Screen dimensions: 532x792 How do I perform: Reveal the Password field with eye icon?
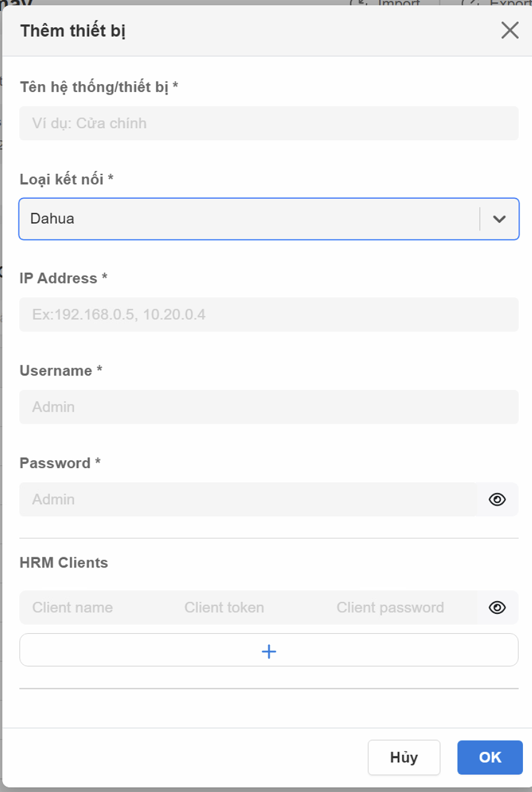click(x=497, y=500)
